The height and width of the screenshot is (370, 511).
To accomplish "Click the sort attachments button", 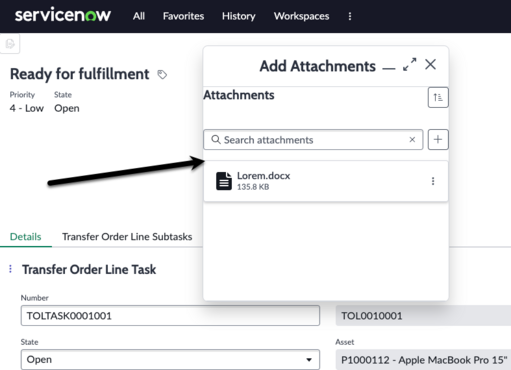I will 438,97.
